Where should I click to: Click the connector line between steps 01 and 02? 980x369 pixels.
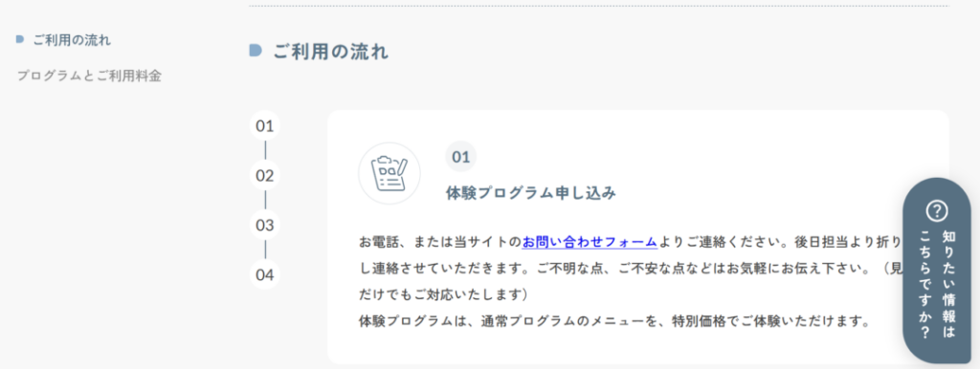pyautogui.click(x=265, y=150)
